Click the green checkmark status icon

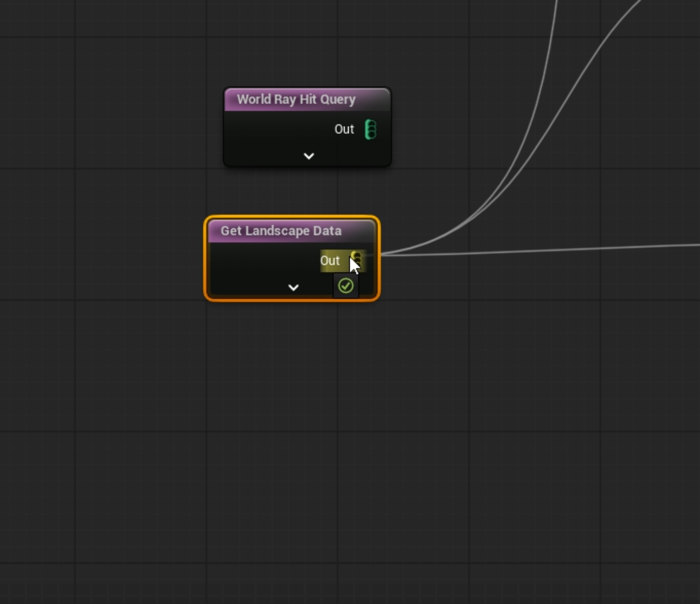coord(345,286)
